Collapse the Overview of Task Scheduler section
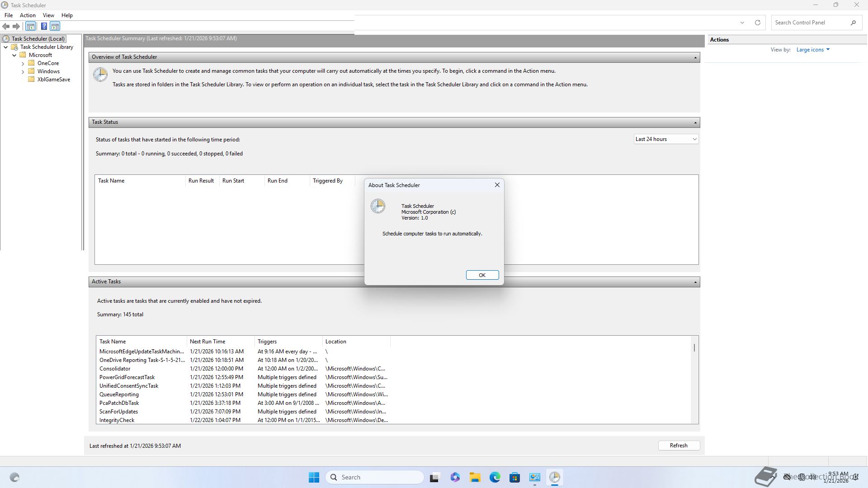 [x=695, y=57]
